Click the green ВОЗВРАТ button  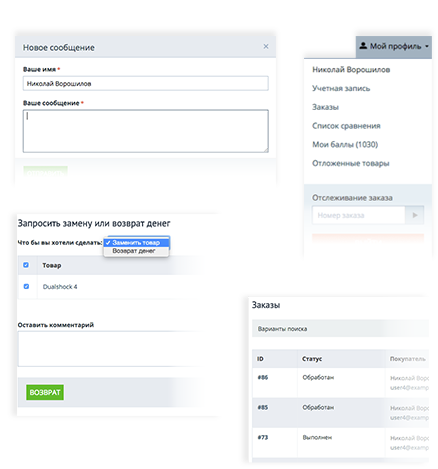click(45, 392)
